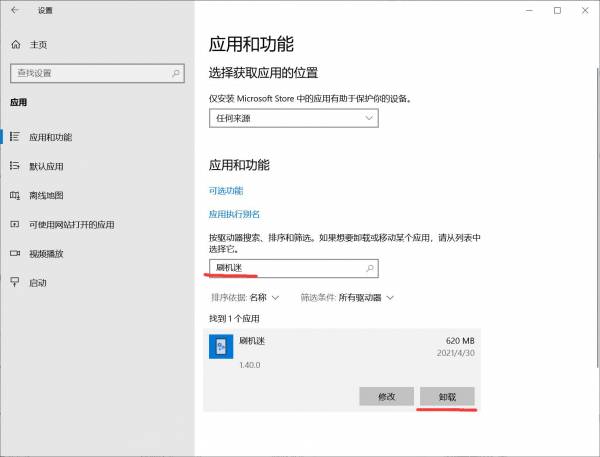The width and height of the screenshot is (600, 457).
Task: Focus the 查找设置 search field
Action: coord(97,73)
